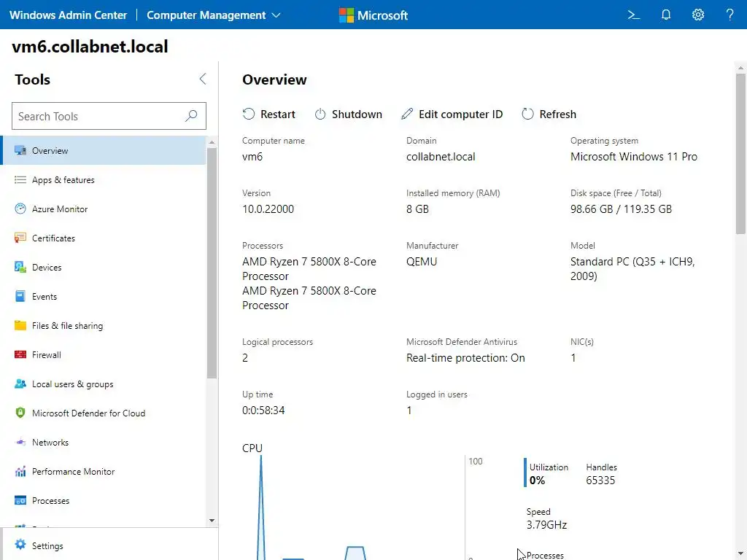The width and height of the screenshot is (747, 560).
Task: Open the PowerShell console icon
Action: tap(634, 15)
